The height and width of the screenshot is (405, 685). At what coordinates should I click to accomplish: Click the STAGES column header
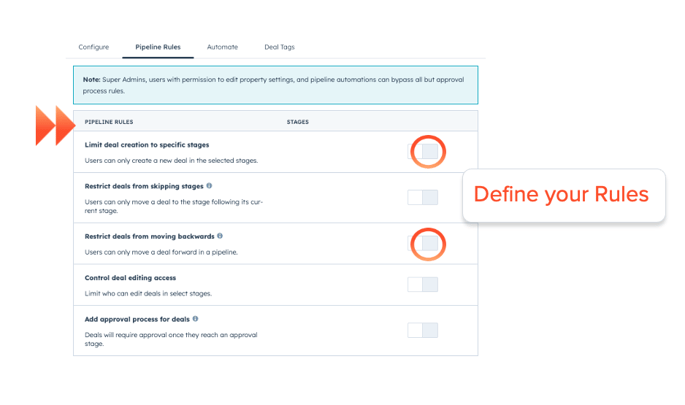pos(297,122)
